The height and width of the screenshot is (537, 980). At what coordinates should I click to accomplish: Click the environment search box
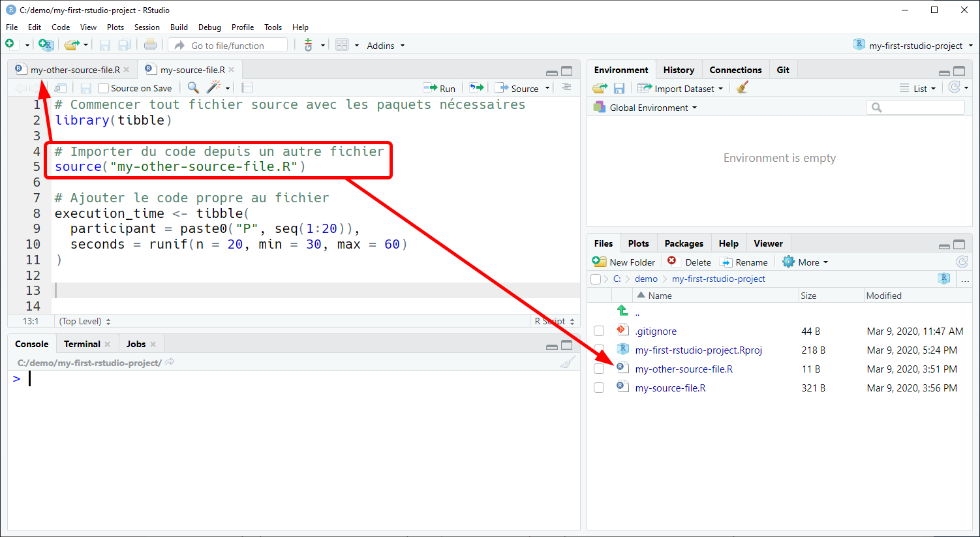pyautogui.click(x=915, y=107)
